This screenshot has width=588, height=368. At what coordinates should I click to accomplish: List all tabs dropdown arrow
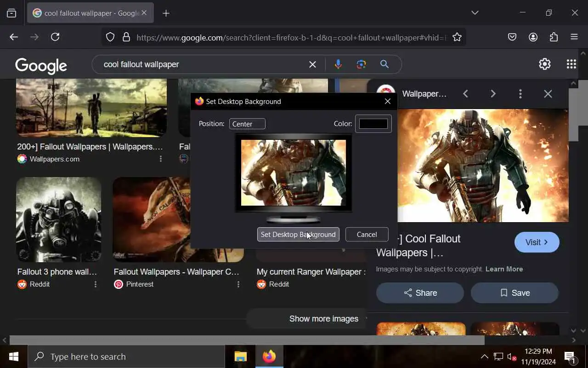tap(475, 13)
